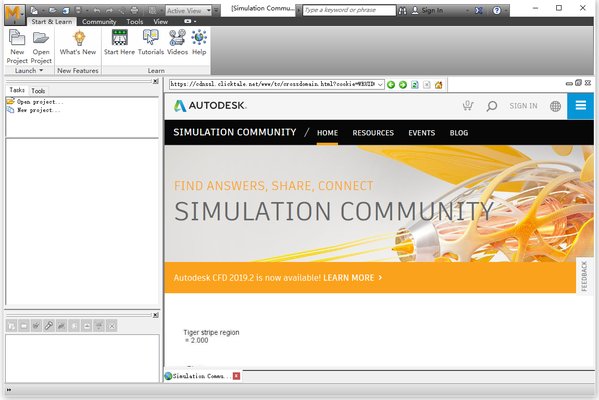Open the Videos ribbon icon
599x400 pixels.
point(177,38)
